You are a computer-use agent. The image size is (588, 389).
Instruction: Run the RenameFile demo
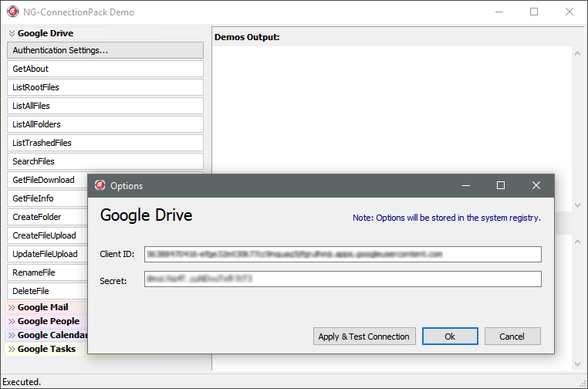pyautogui.click(x=47, y=272)
